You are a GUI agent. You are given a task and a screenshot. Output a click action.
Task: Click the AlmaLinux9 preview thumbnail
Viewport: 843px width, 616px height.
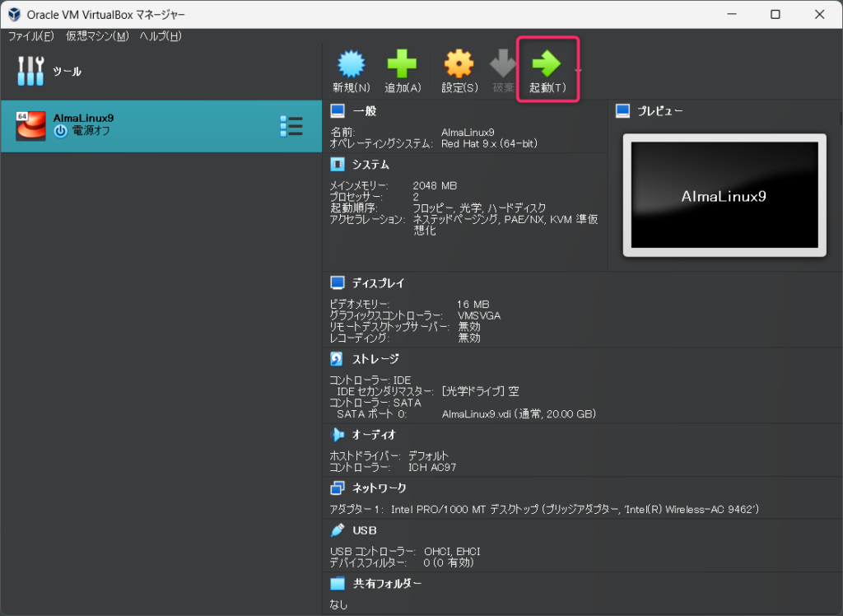point(724,195)
